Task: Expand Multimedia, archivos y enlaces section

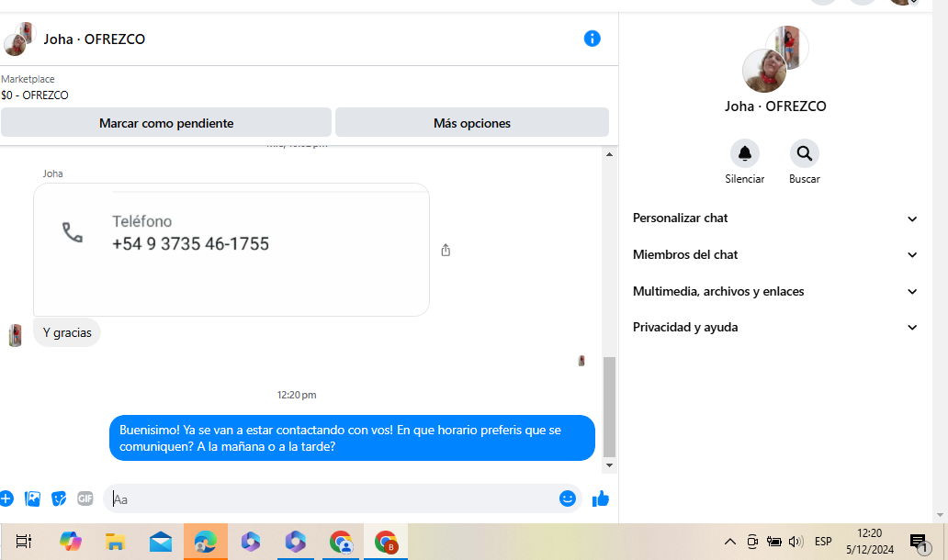Action: tap(775, 291)
